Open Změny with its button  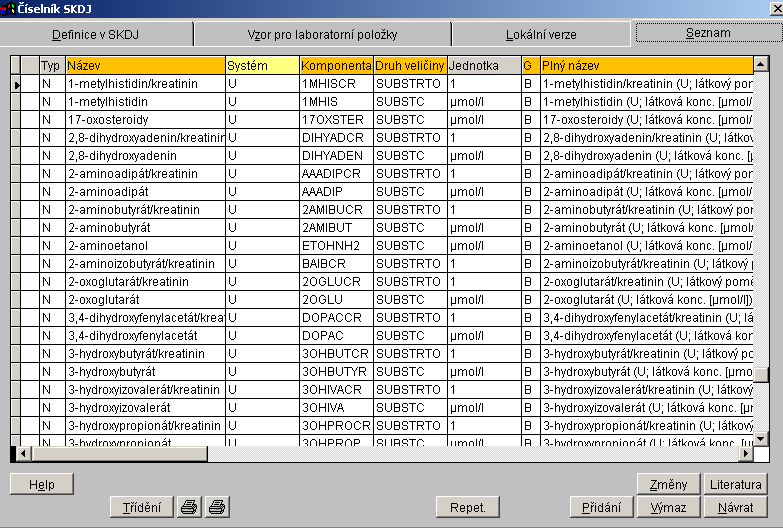pyautogui.click(x=668, y=484)
